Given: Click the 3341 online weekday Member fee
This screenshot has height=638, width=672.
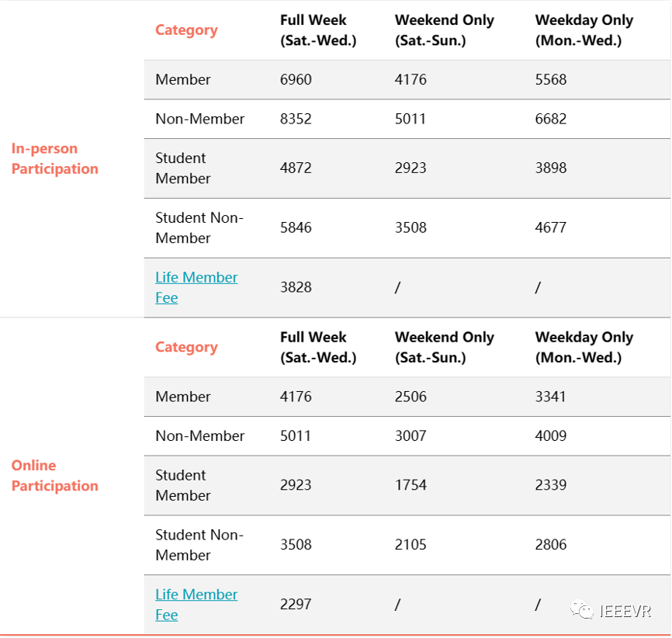Looking at the screenshot, I should click(x=551, y=396).
